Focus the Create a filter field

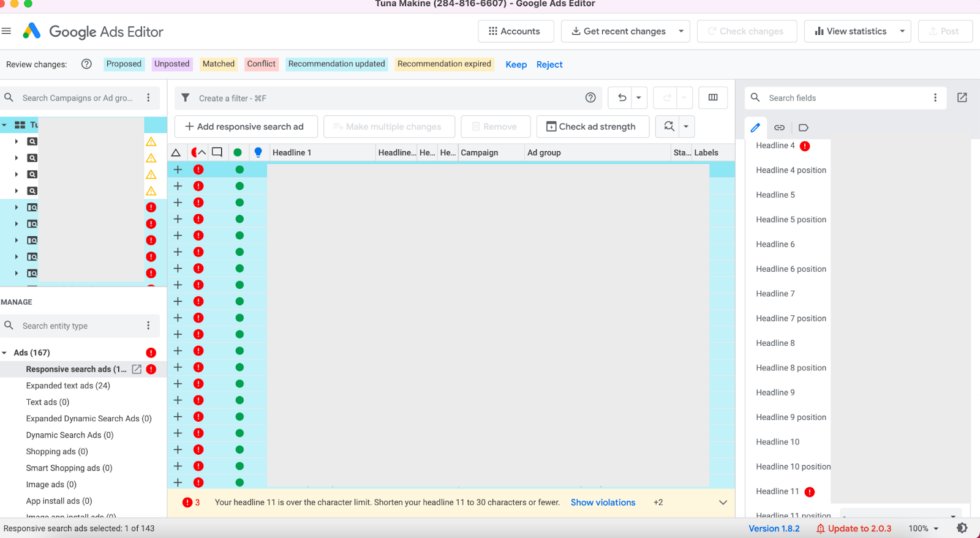[389, 98]
